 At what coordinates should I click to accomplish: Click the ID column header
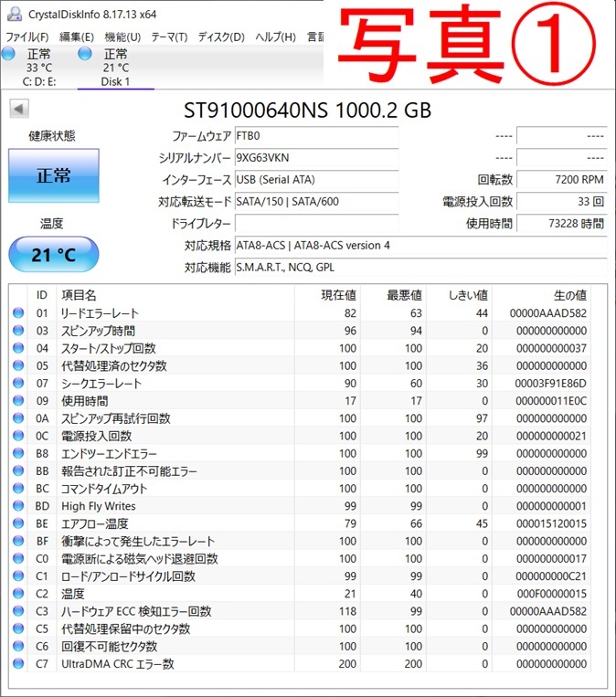[x=42, y=295]
